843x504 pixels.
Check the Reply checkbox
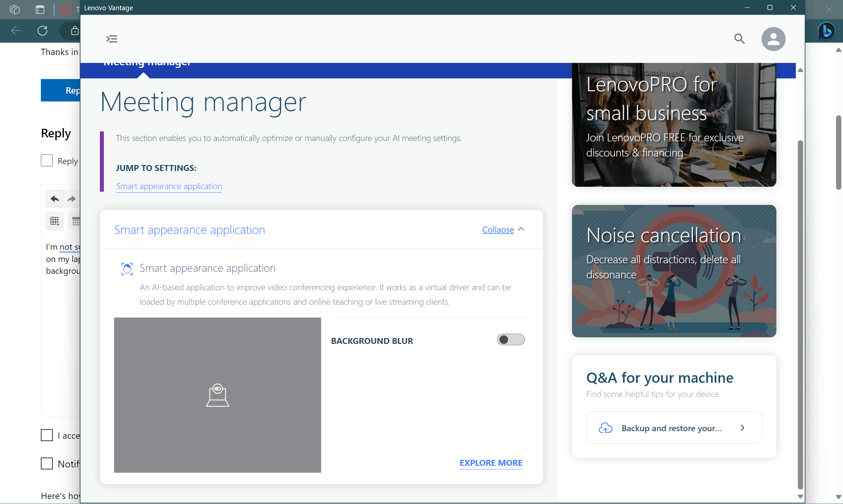46,161
